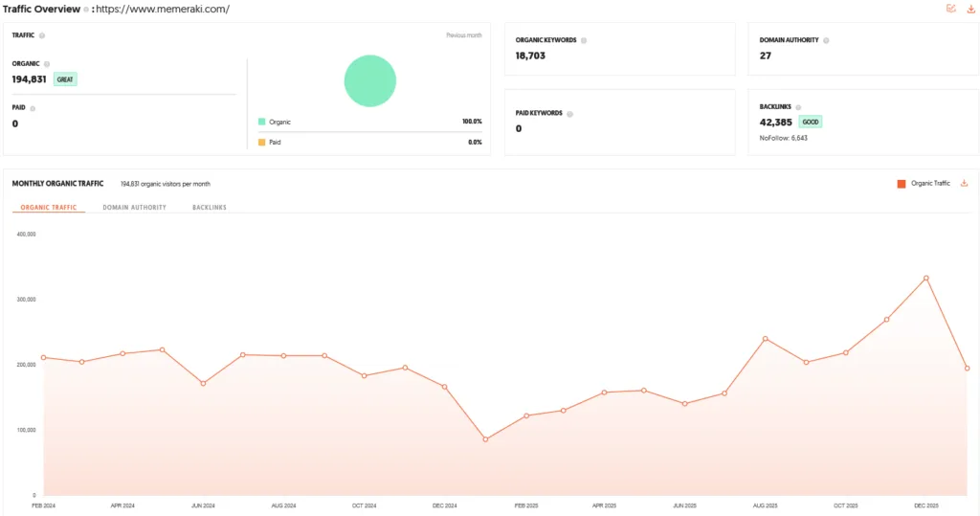Click the AUG 2024 x-axis label
980x516 pixels.
coord(283,505)
